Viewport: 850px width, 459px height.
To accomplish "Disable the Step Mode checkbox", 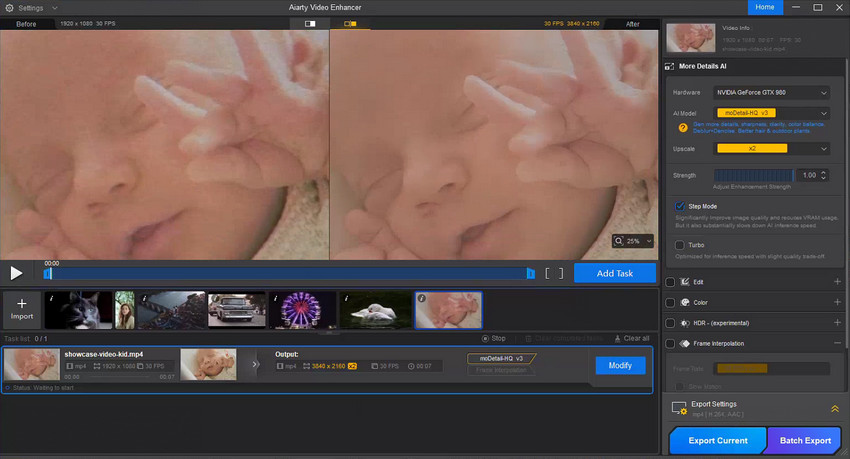I will 681,206.
